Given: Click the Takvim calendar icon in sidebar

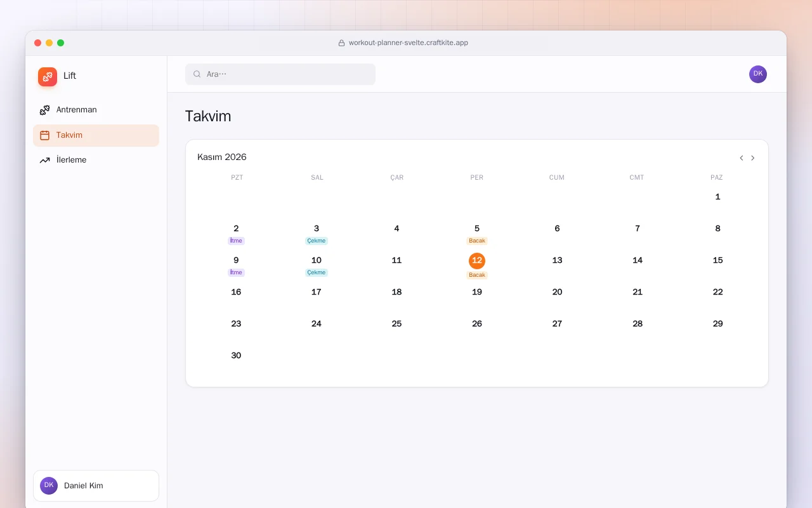Looking at the screenshot, I should (x=44, y=135).
